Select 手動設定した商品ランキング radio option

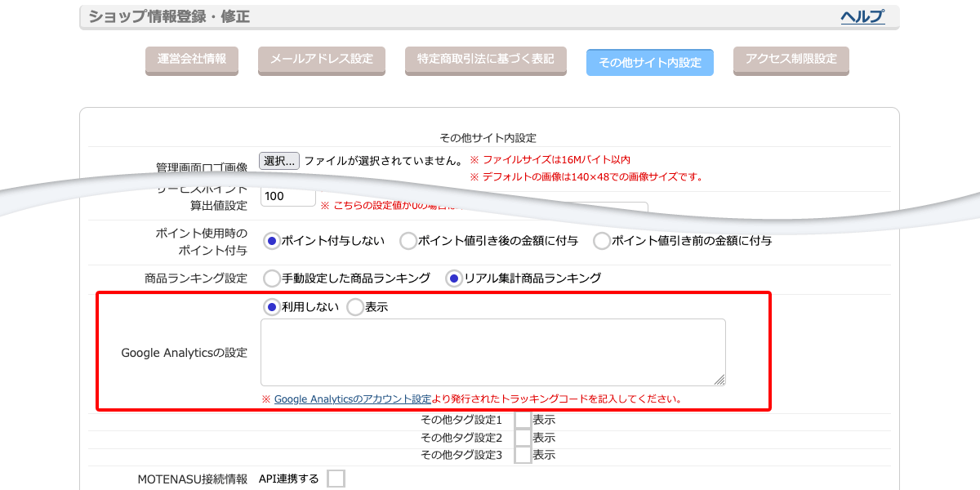pos(272,278)
